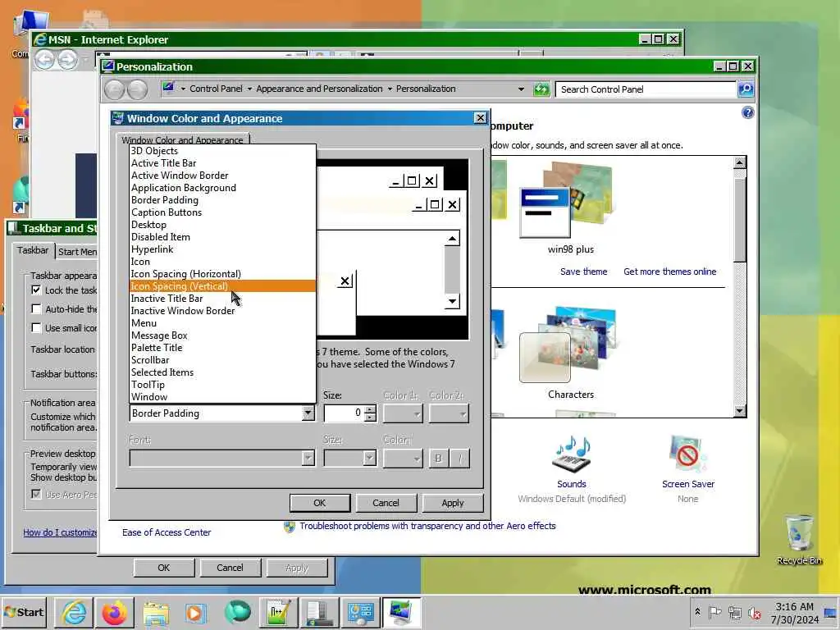
Task: Click the network tray icon
Action: 734,612
